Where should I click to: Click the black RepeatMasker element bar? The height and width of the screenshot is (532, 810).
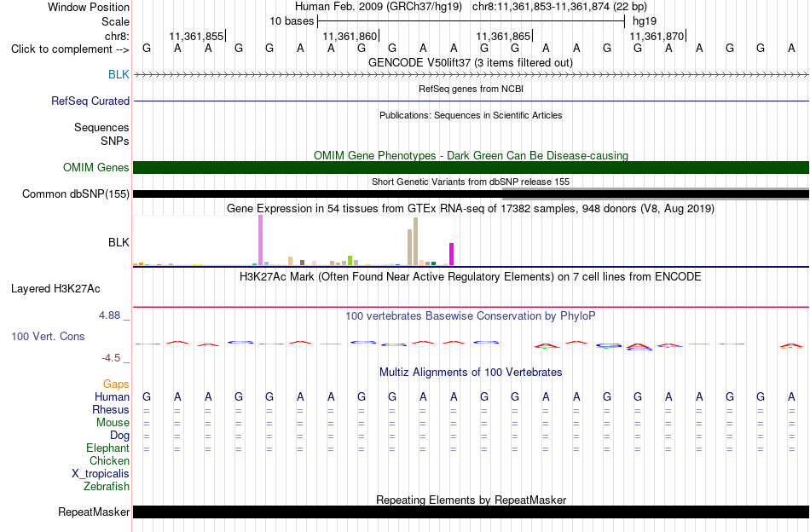coord(471,512)
